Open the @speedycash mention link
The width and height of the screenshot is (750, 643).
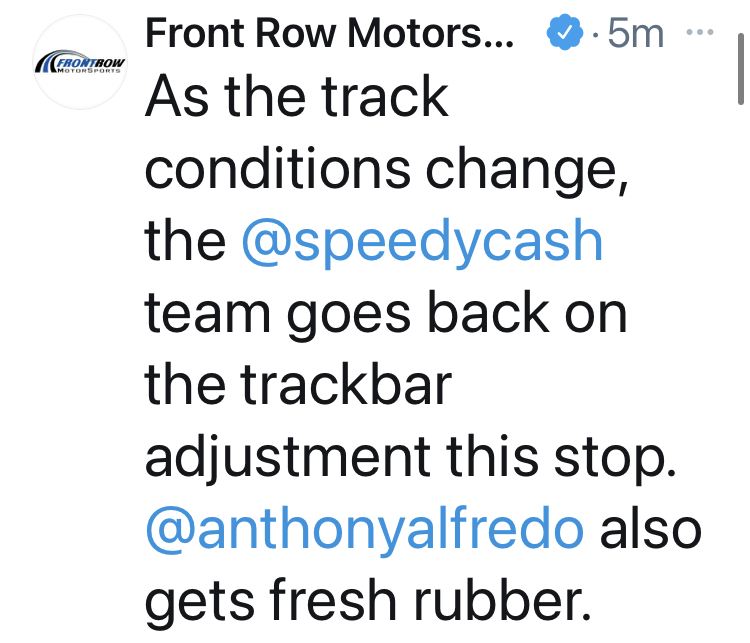(x=423, y=242)
